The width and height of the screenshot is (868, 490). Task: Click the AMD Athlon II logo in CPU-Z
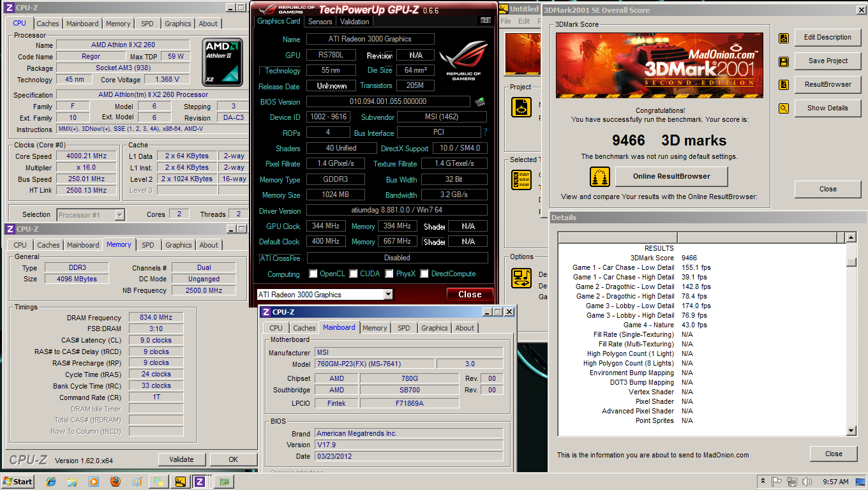coord(223,63)
